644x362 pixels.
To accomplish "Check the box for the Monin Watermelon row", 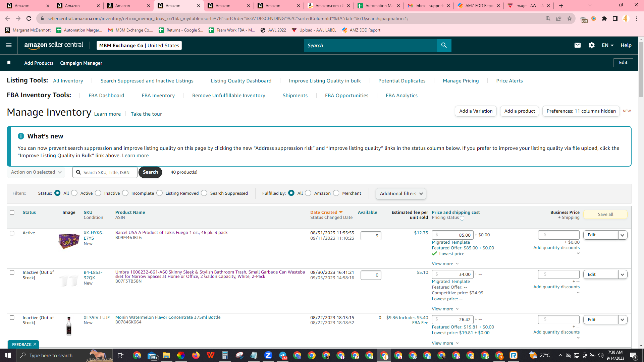I will pyautogui.click(x=12, y=317).
